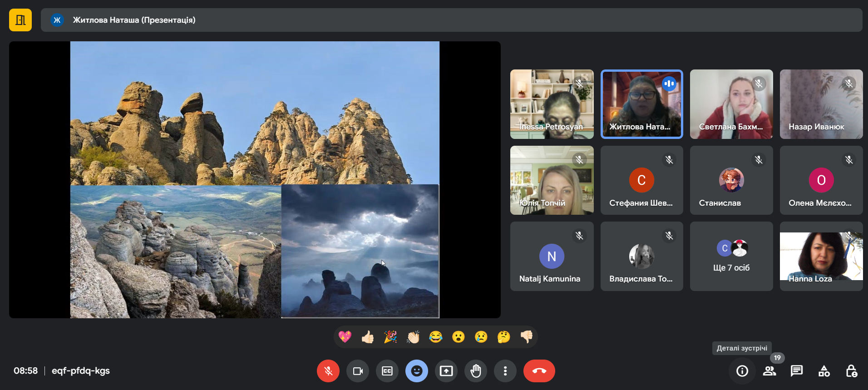Send the thumbs up reaction
868x390 pixels.
click(368, 337)
